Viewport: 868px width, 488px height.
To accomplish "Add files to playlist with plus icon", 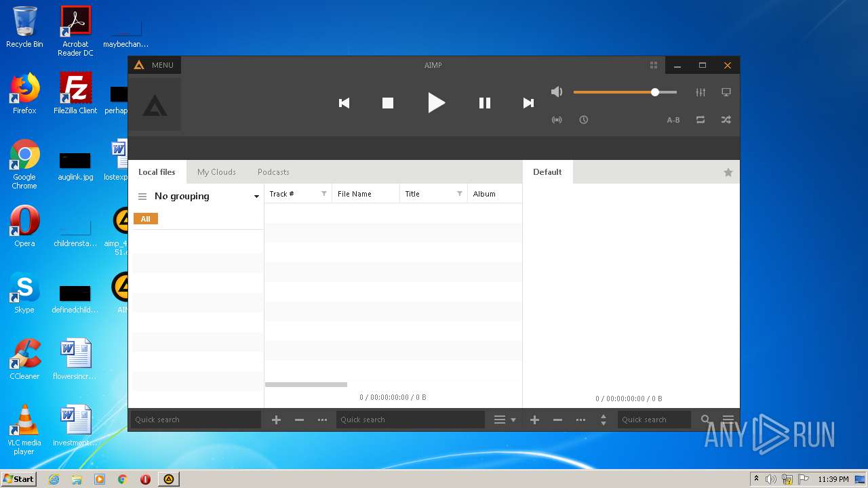I will (534, 420).
